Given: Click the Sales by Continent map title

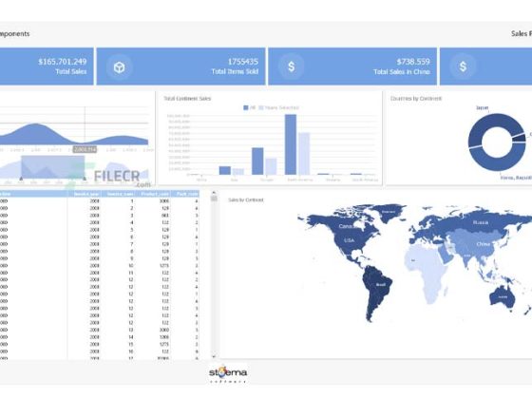Looking at the screenshot, I should pos(246,199).
